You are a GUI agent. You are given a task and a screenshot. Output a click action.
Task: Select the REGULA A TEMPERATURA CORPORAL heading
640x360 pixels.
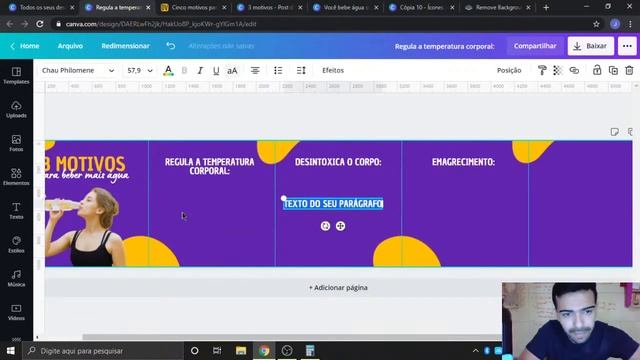[x=209, y=166]
